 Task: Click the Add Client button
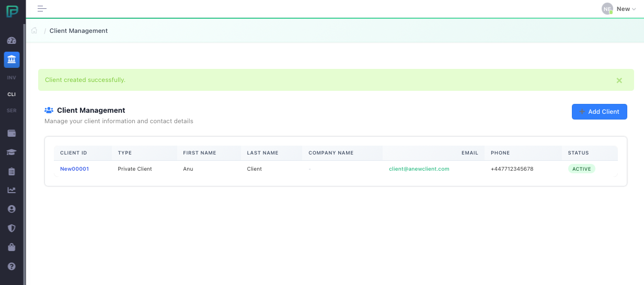tap(599, 112)
